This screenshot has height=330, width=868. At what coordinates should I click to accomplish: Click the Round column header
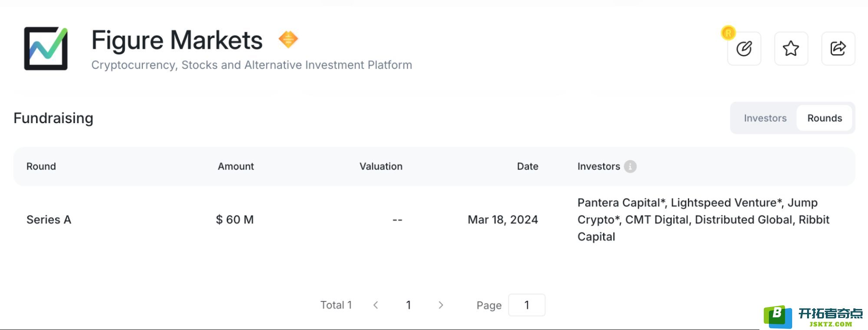[41, 167]
